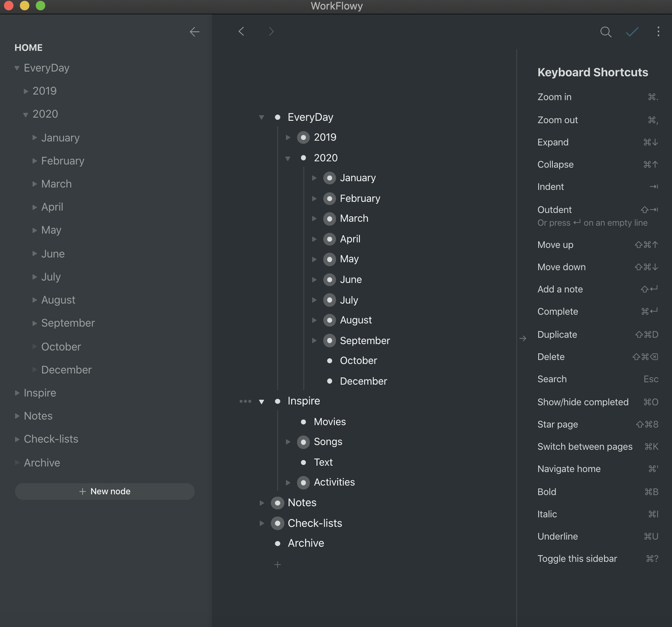
Task: Zoom into the Notes bullet
Action: coord(278,503)
